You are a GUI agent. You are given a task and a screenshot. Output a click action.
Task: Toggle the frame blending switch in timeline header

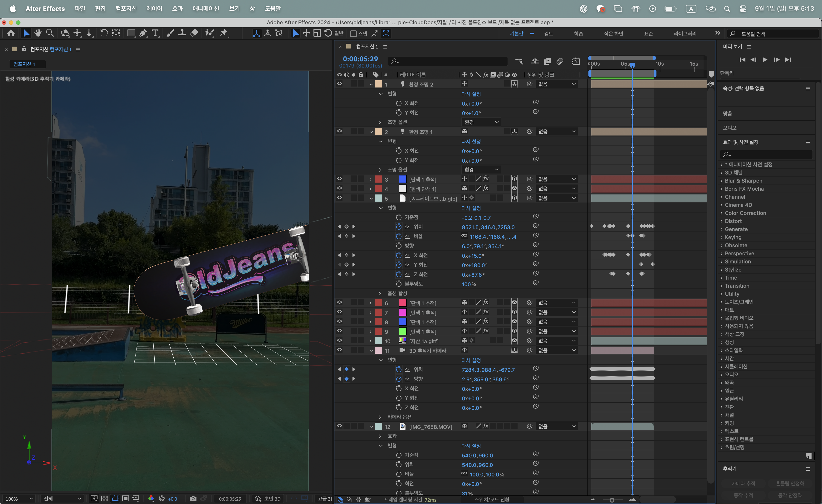pyautogui.click(x=548, y=61)
